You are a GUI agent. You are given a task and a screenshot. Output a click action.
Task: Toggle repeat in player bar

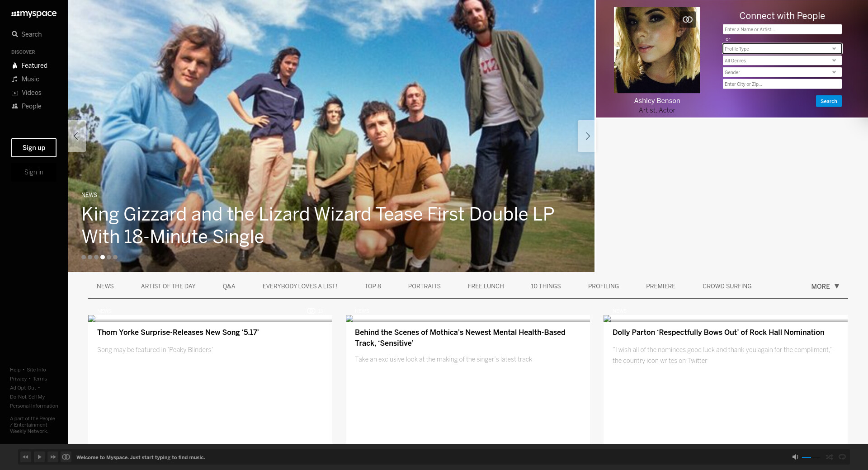pyautogui.click(x=842, y=457)
